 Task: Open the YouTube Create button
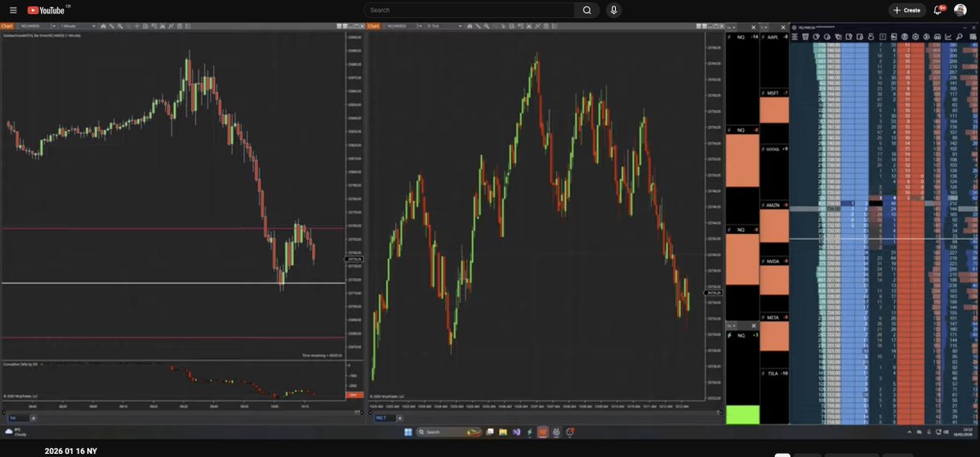pos(906,10)
